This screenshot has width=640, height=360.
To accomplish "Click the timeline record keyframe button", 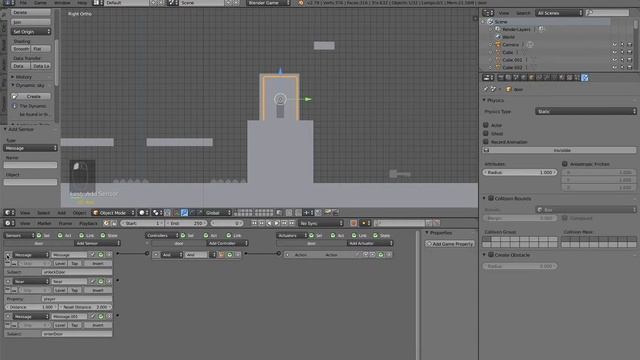I will click(x=353, y=223).
